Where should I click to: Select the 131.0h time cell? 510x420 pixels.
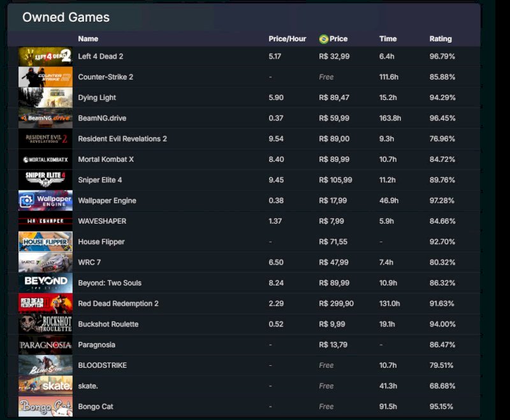click(390, 303)
